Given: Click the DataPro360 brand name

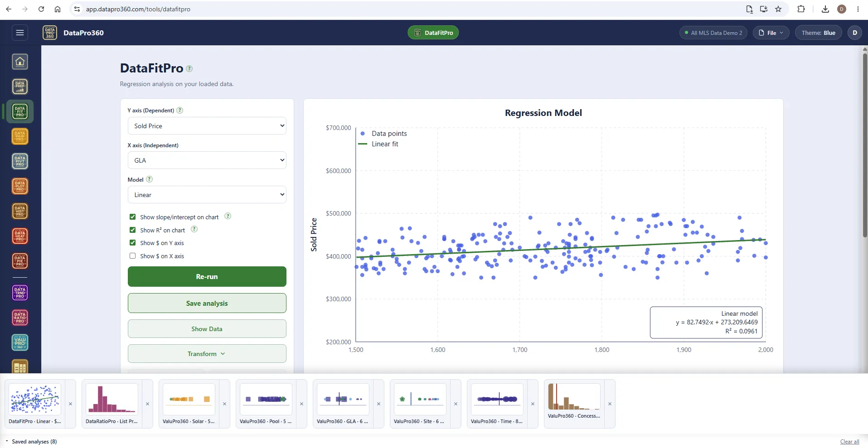Looking at the screenshot, I should click(83, 33).
